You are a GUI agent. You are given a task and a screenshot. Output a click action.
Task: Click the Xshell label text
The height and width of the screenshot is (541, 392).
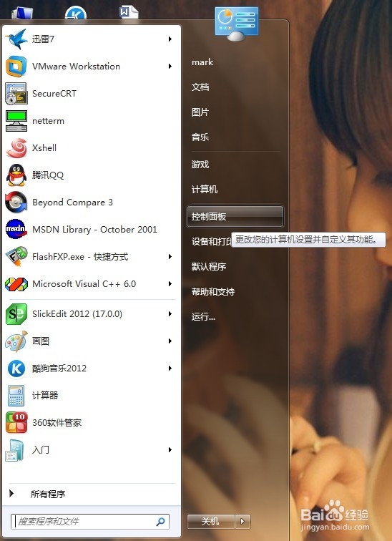point(44,147)
